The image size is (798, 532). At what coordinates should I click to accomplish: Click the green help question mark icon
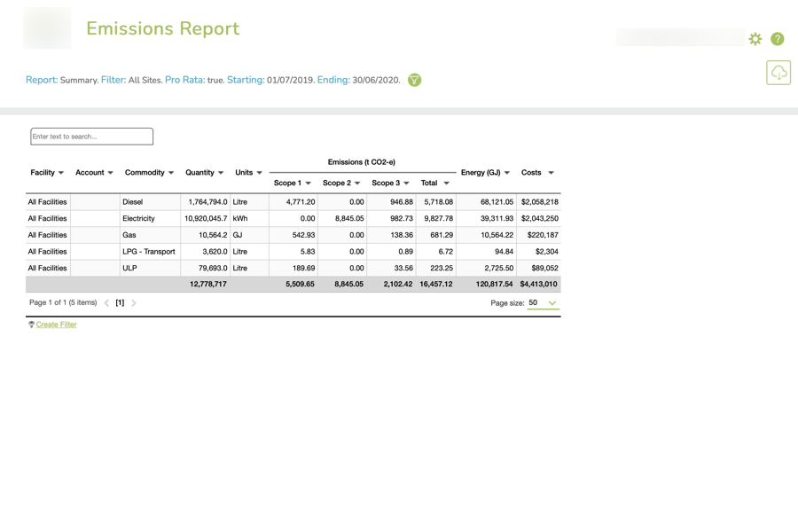778,39
